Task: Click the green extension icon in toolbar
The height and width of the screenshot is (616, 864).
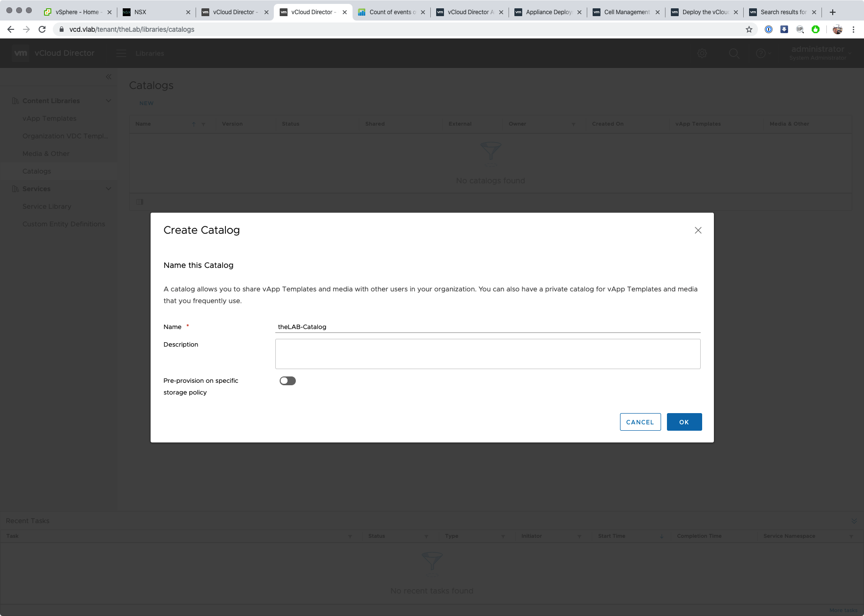Action: [815, 29]
